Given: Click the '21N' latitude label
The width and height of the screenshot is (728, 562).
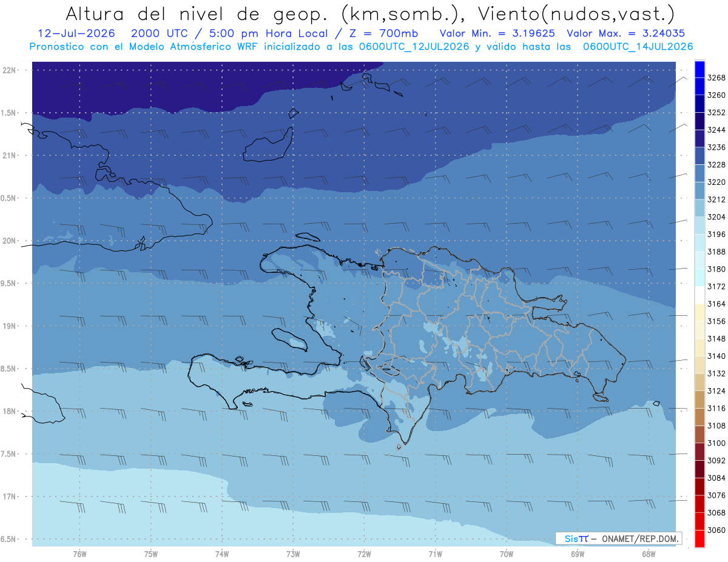Looking at the screenshot, I should [x=10, y=156].
